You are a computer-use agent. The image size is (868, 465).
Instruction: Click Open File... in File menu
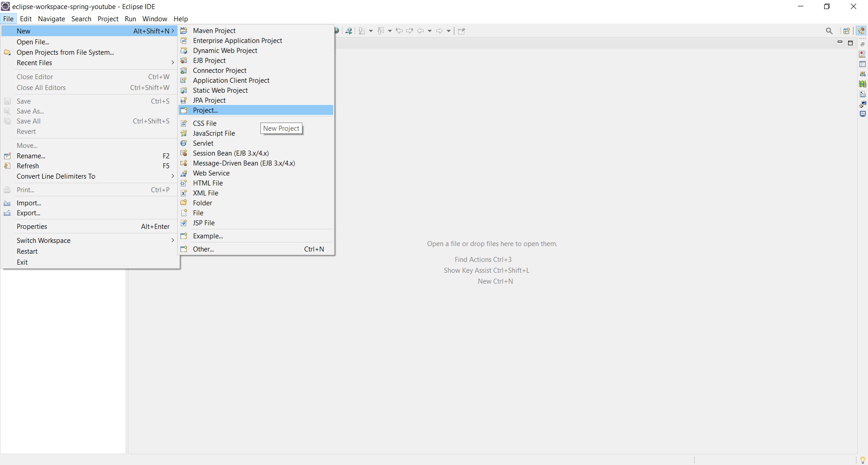pyautogui.click(x=90, y=42)
